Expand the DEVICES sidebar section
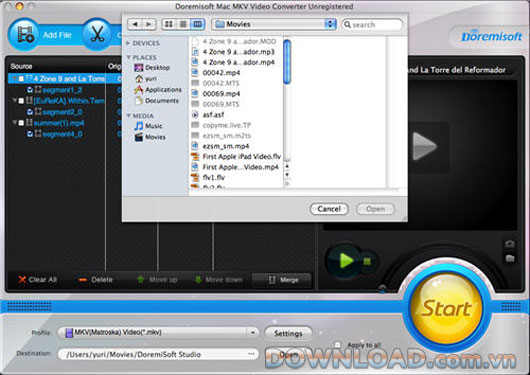Viewport: 530px width, 375px height. (x=128, y=43)
